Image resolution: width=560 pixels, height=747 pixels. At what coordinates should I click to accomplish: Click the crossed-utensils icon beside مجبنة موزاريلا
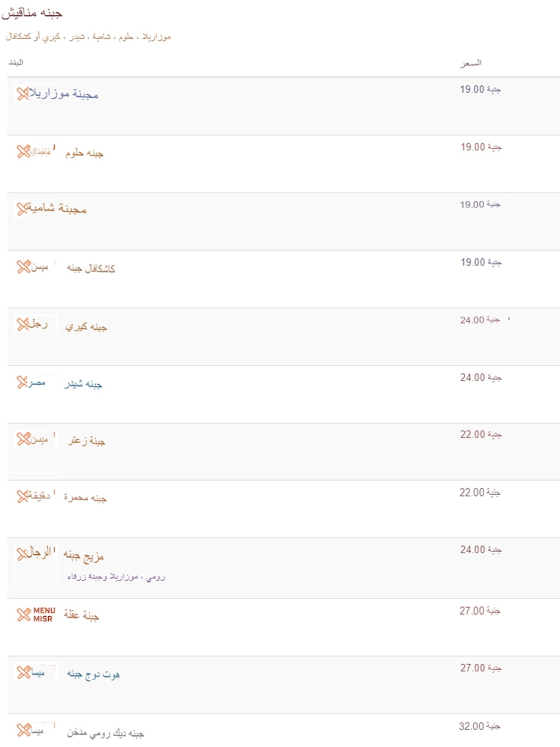[x=23, y=94]
